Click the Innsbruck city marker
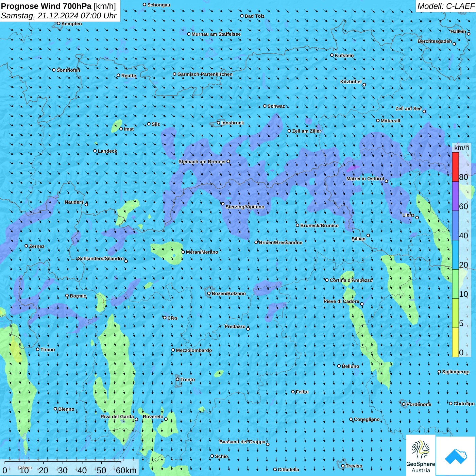The width and height of the screenshot is (476, 476). coord(219,123)
